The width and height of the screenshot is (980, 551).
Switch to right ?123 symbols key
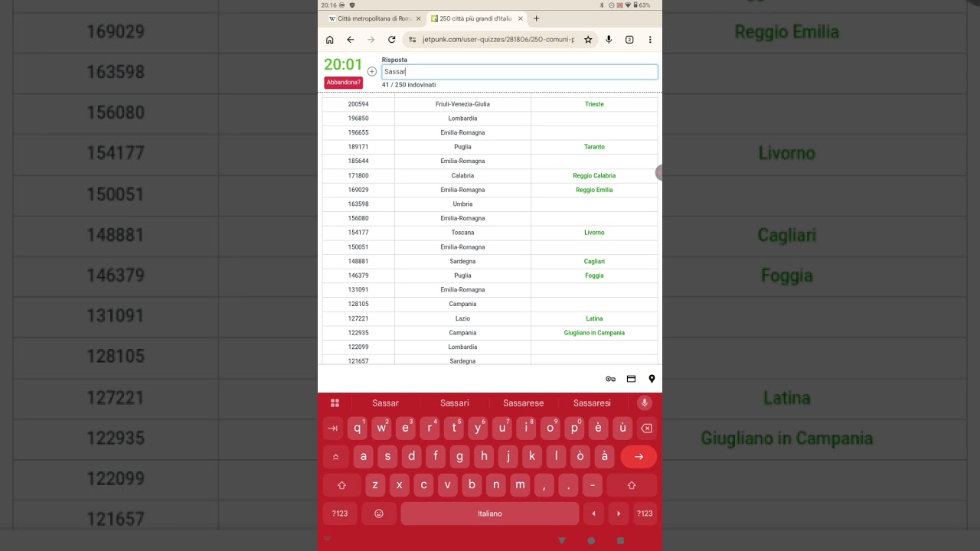tap(645, 514)
